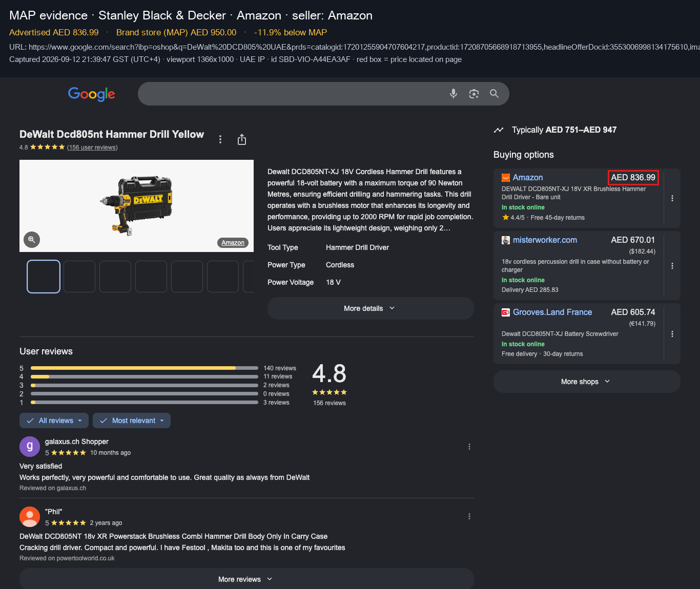Click the Amazon price AED 836.99
700x589 pixels.
point(633,178)
